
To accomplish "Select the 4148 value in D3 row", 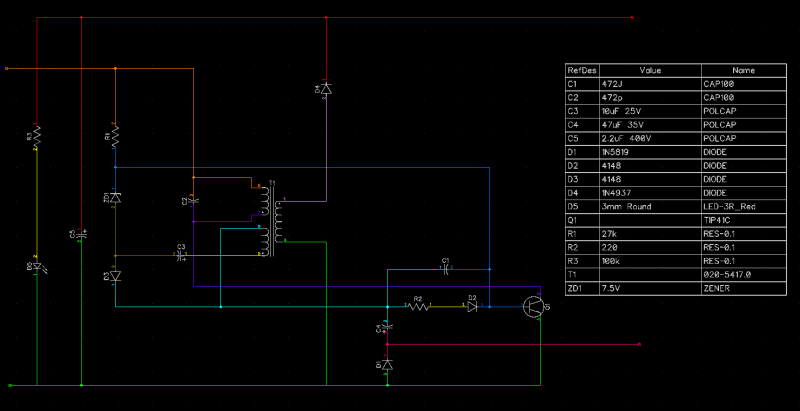I will (x=651, y=179).
